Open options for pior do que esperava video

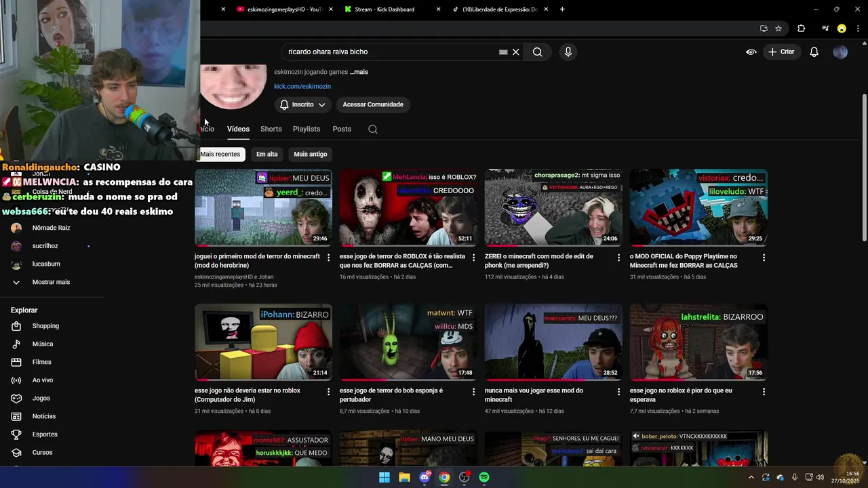point(764,392)
